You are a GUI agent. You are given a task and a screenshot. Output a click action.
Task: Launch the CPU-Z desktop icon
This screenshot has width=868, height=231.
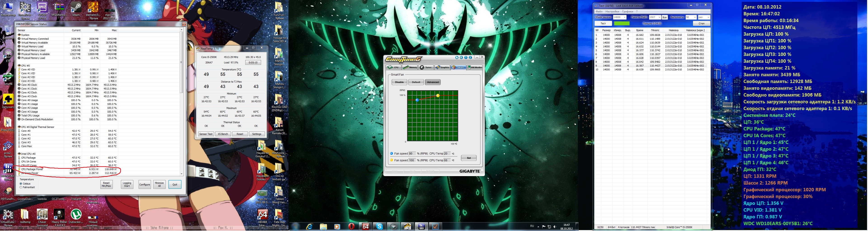[x=42, y=8]
